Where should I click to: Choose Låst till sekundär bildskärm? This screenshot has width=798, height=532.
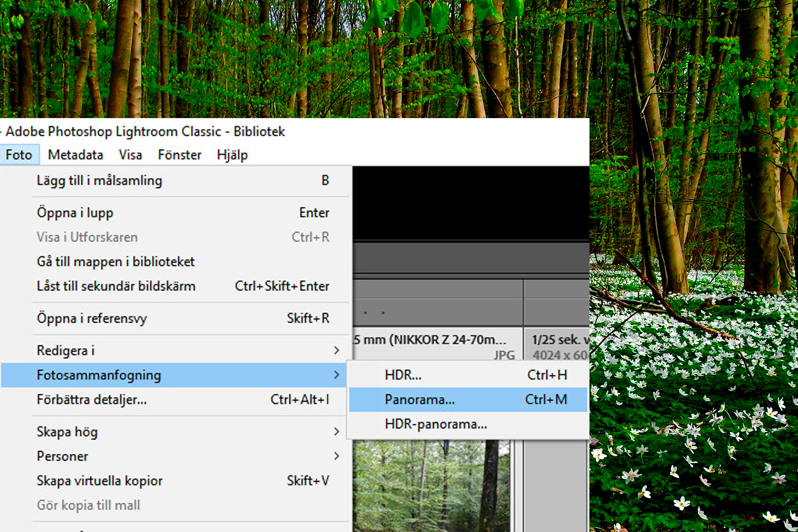[116, 286]
